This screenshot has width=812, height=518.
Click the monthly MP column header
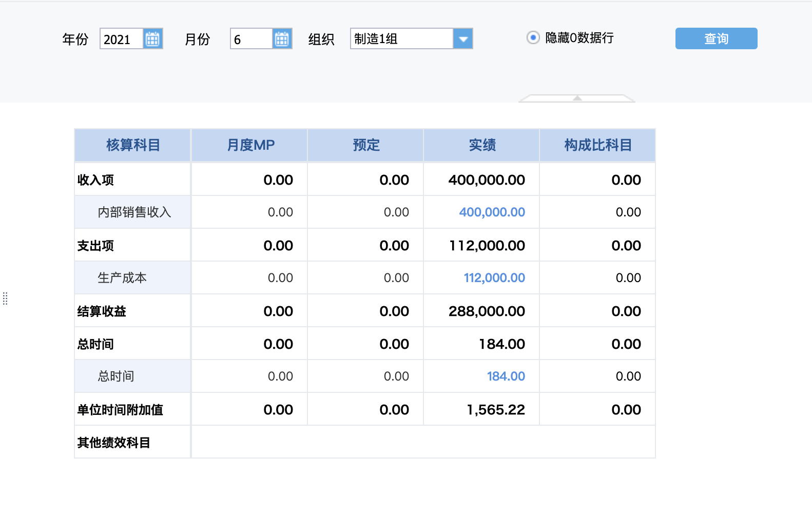pos(250,145)
